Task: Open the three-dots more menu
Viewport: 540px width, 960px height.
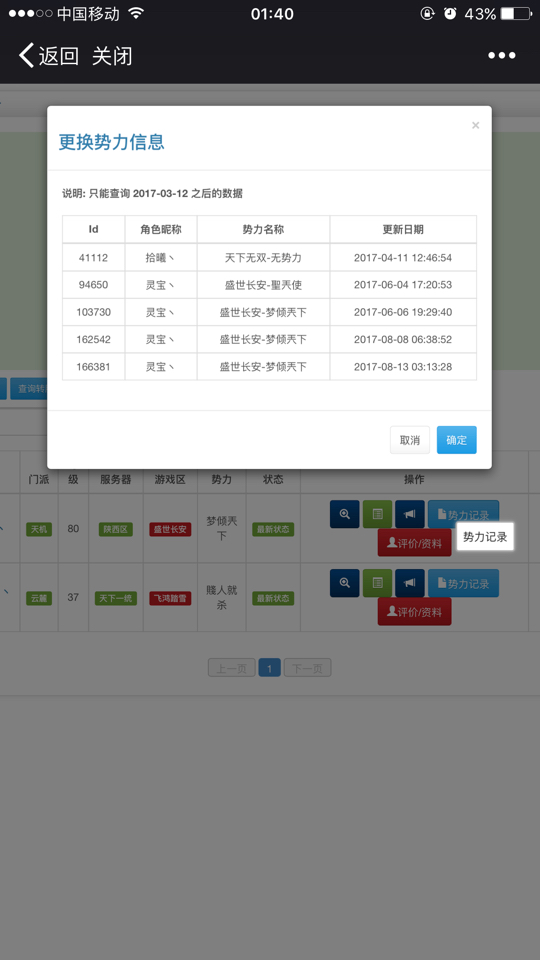Action: [x=501, y=56]
